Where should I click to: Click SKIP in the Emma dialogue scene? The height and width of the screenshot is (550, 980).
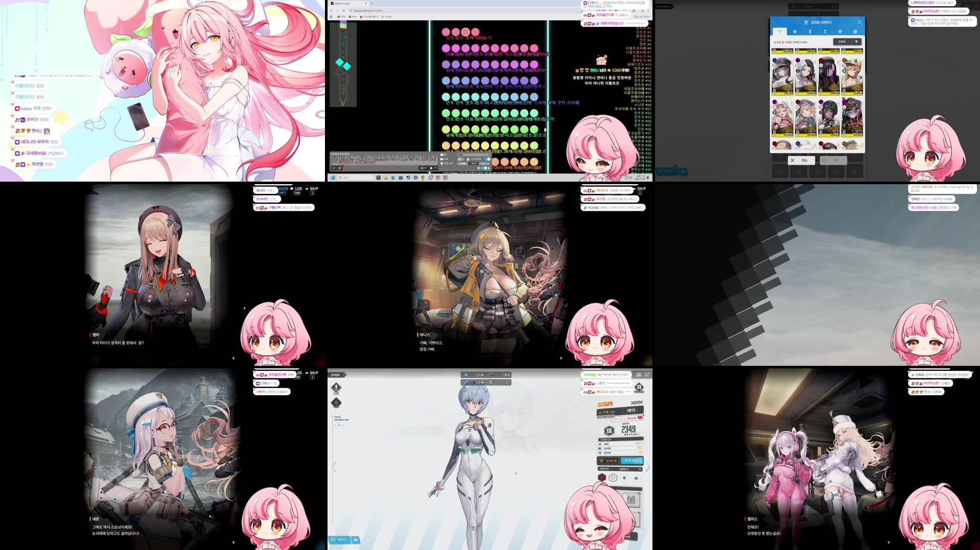(x=312, y=190)
